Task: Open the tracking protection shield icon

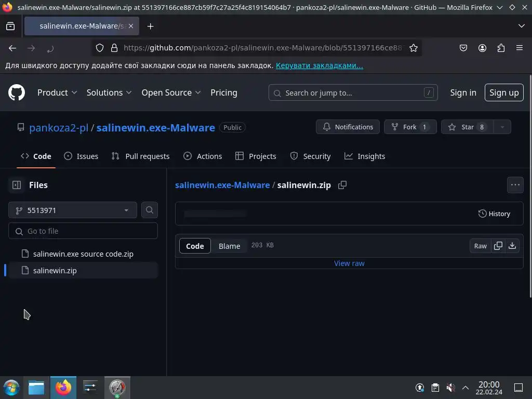Action: pyautogui.click(x=99, y=48)
